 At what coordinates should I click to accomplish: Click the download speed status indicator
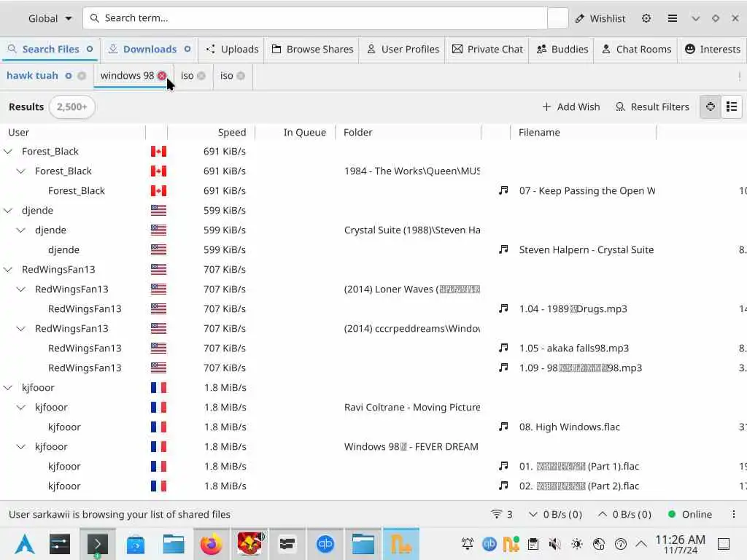555,514
